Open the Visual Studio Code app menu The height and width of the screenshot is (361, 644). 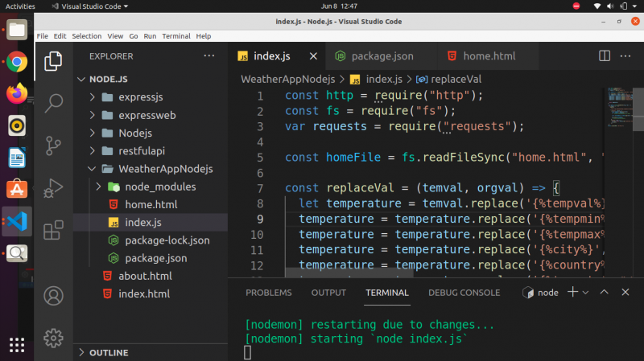tap(89, 6)
